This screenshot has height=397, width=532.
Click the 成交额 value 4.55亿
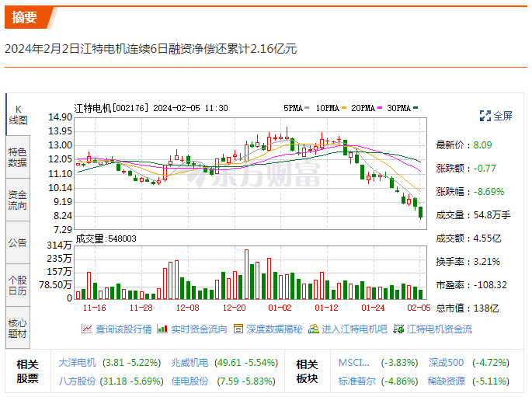point(487,239)
